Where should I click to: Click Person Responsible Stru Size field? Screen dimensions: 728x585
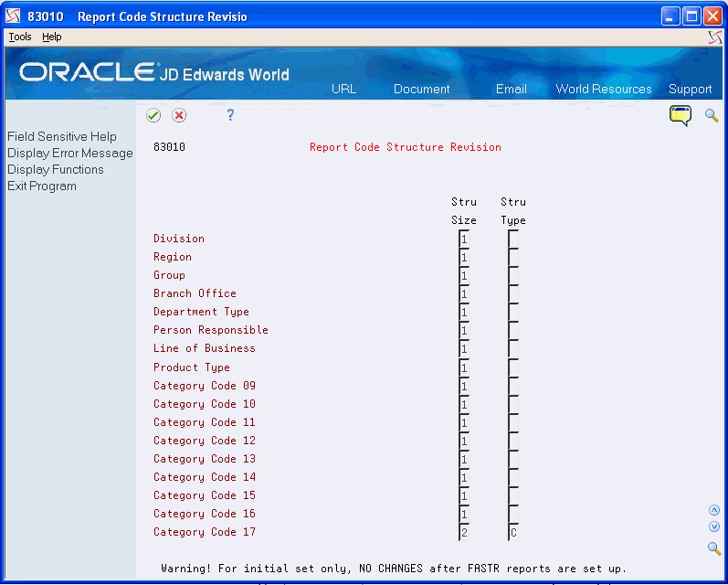pyautogui.click(x=464, y=331)
